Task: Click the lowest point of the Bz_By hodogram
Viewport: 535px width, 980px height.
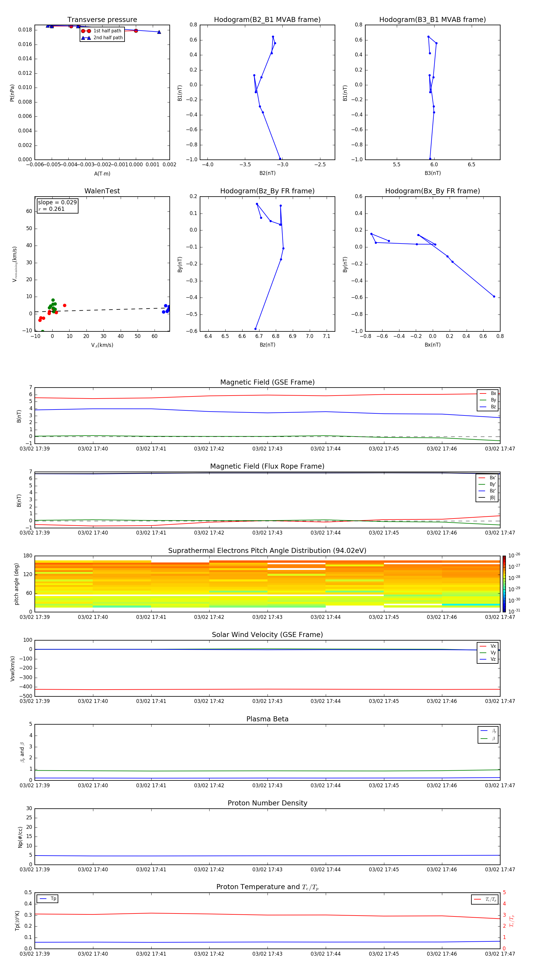Action: (256, 329)
